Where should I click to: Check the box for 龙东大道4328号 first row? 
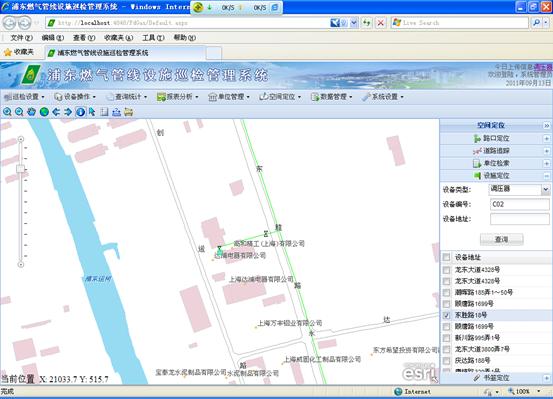coord(446,270)
